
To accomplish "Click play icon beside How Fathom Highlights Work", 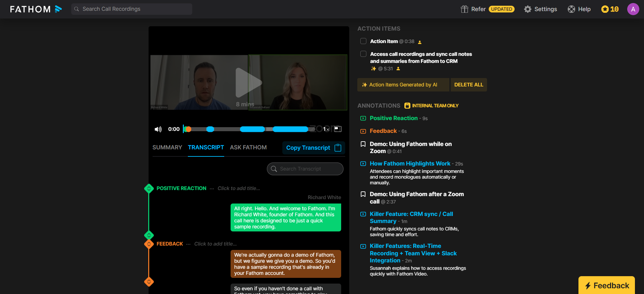I will [363, 164].
